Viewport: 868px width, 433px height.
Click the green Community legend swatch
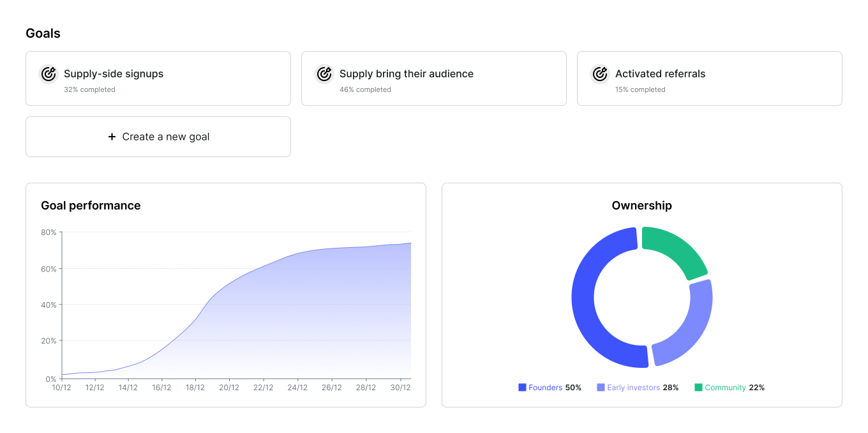[x=698, y=388]
